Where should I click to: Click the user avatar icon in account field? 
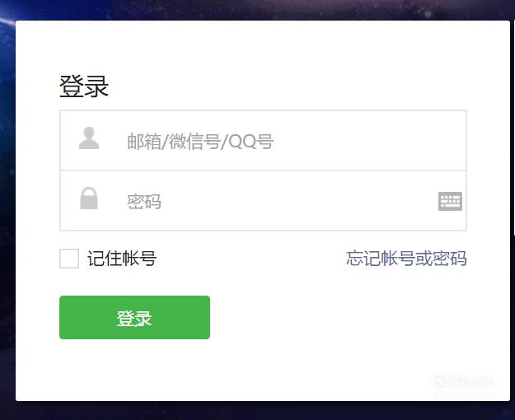click(89, 138)
